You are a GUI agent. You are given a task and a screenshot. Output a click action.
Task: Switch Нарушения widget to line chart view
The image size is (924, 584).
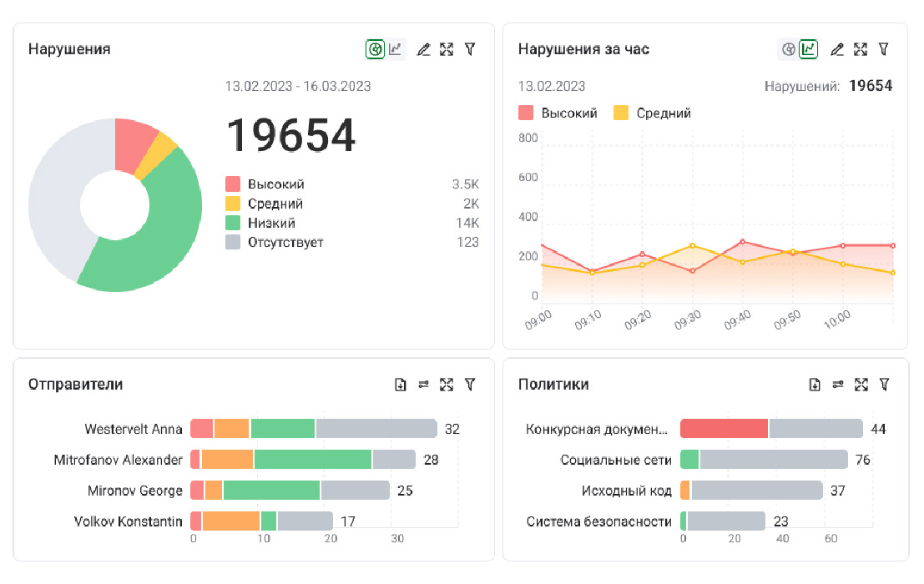(x=396, y=49)
